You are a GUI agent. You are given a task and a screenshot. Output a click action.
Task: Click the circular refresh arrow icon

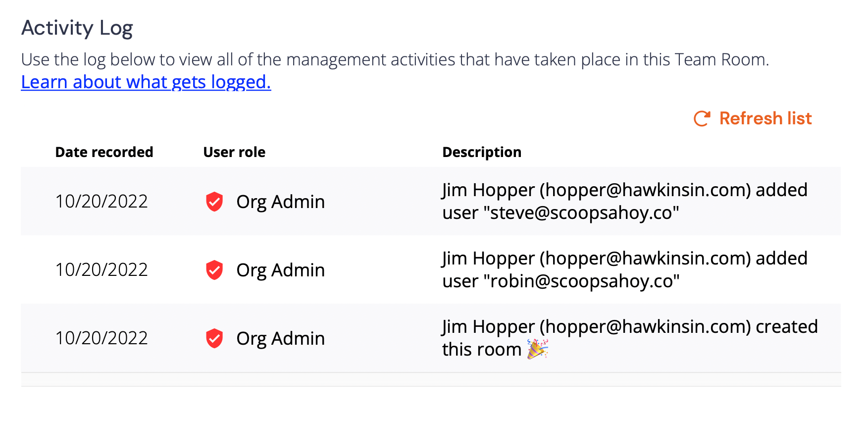702,118
